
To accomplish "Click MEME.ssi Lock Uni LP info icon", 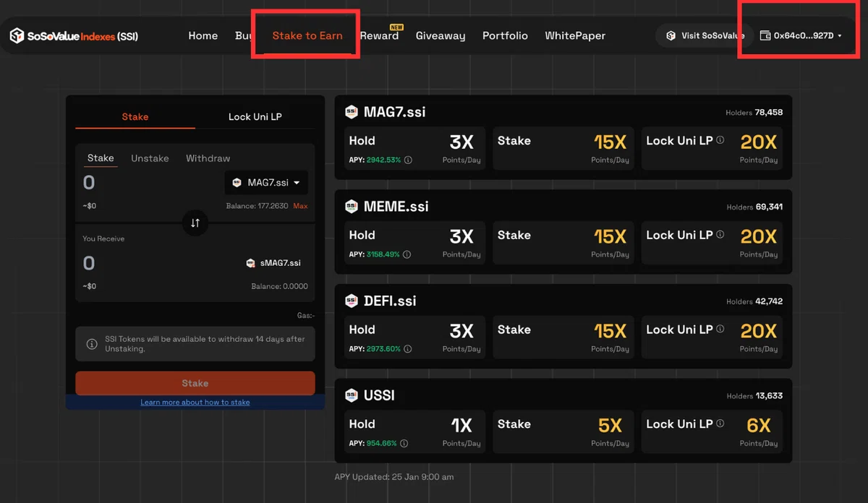I will click(x=720, y=235).
